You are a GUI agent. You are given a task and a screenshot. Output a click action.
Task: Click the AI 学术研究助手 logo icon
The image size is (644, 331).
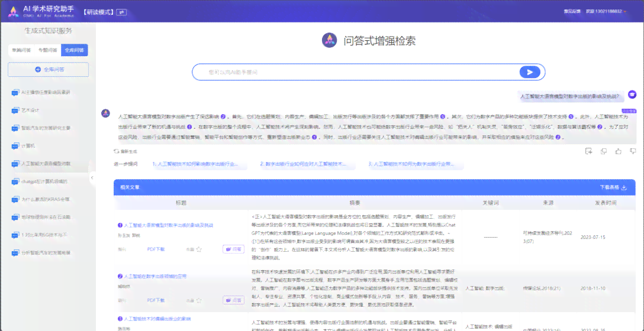(x=14, y=11)
